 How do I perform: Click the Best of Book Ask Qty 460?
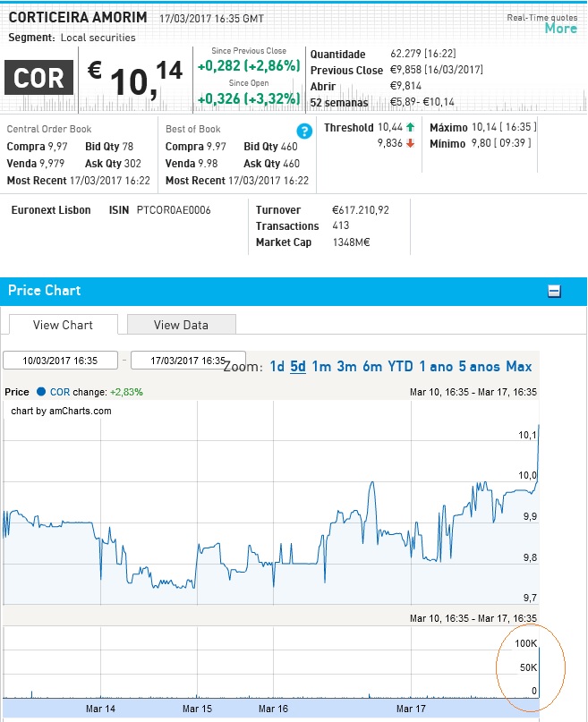(x=272, y=164)
